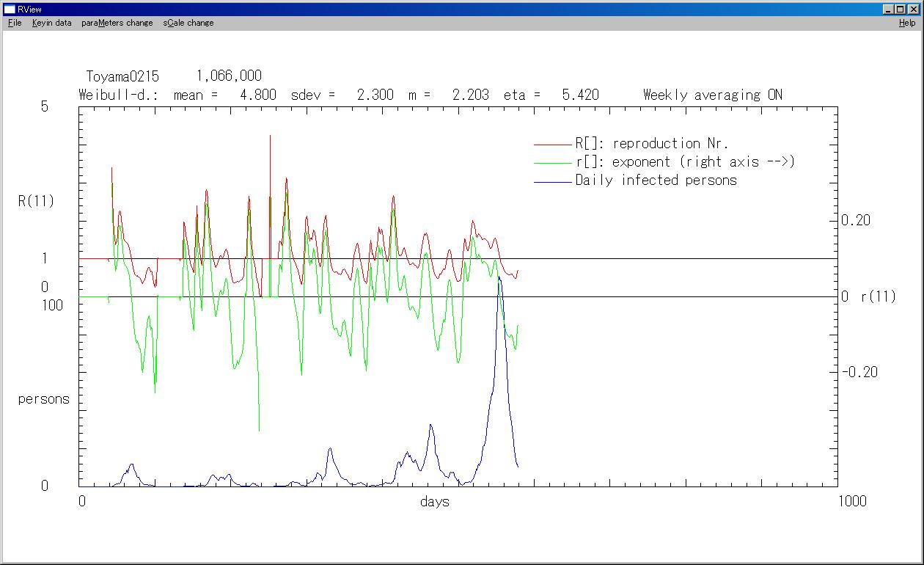
Task: Open the paraMeters change menu
Action: 117,23
